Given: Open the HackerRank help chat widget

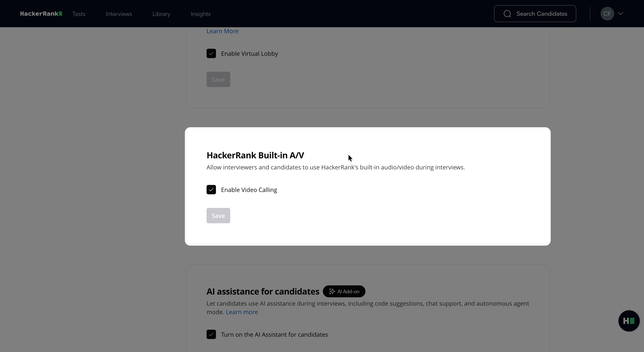Looking at the screenshot, I should point(629,321).
